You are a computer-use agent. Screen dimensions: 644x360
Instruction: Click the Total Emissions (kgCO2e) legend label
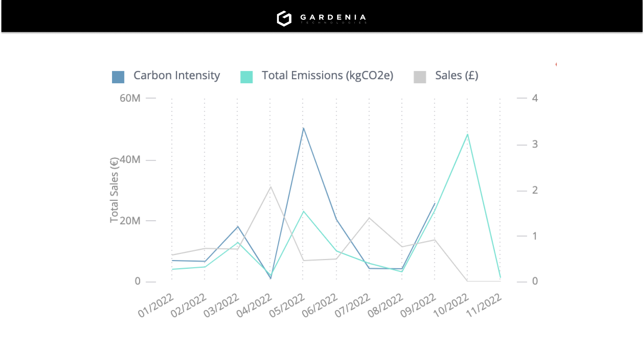327,76
